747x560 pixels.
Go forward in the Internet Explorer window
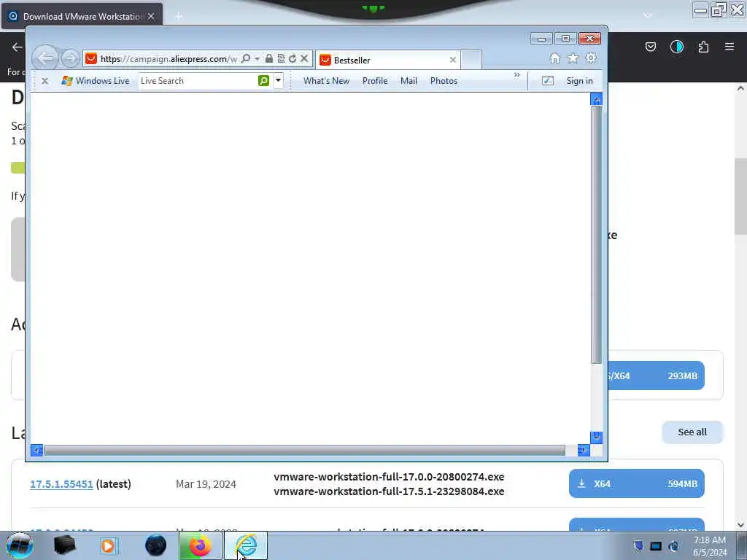click(x=71, y=58)
